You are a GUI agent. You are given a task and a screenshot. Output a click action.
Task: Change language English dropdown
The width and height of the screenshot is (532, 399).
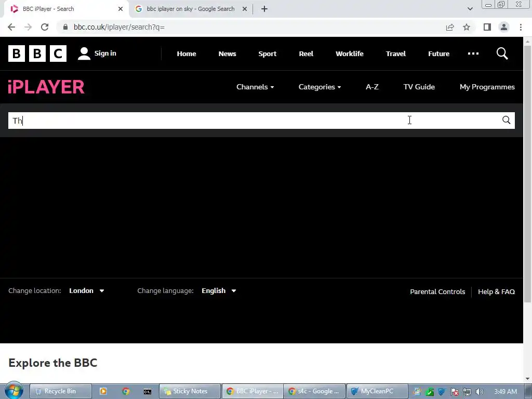219,291
